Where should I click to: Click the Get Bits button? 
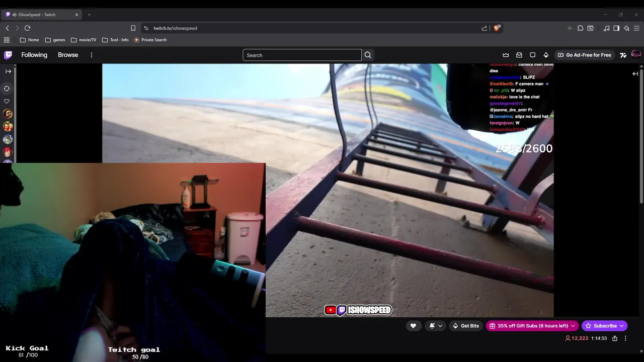pos(465,326)
